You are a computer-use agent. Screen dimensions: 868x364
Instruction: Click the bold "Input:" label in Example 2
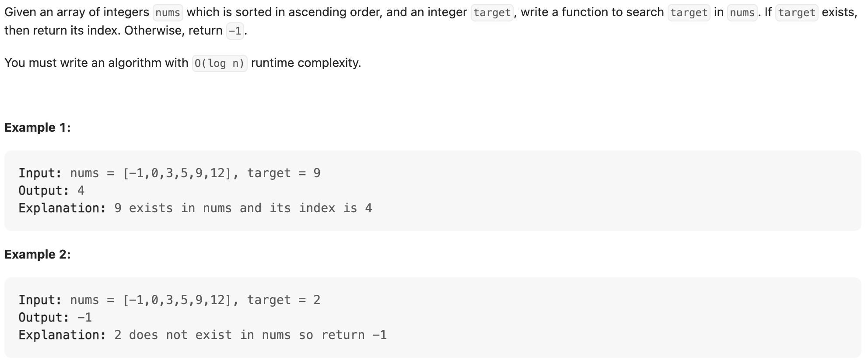tap(40, 300)
